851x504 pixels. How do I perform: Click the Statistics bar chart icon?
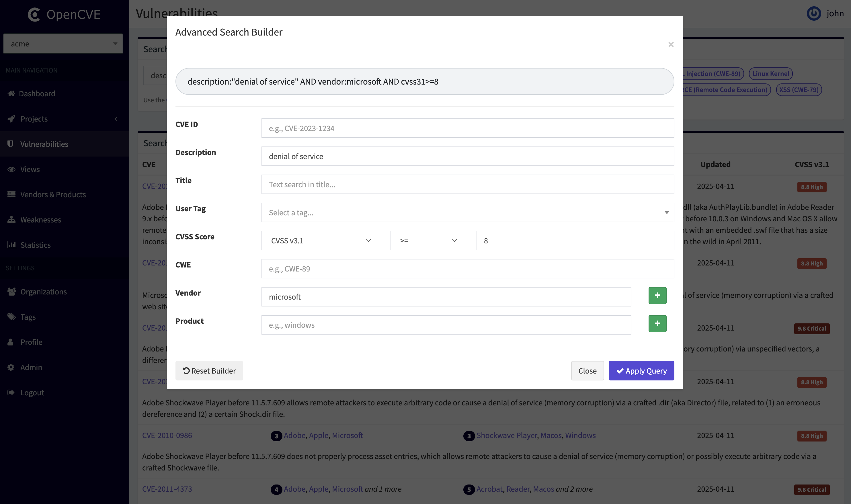point(11,245)
